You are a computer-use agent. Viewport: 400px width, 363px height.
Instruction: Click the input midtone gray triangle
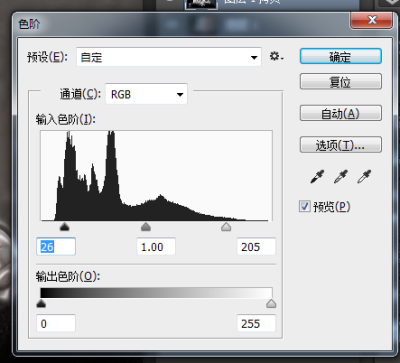(x=146, y=227)
